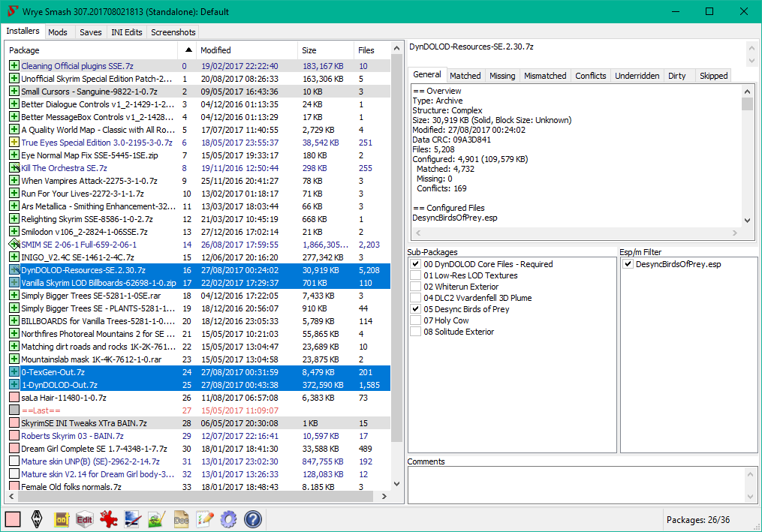Toggle the pink Auto-Quit square button
Screen dimensions: 762x532
click(13, 519)
